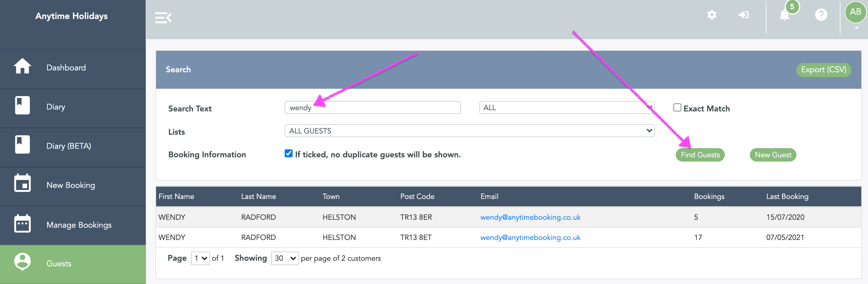Viewport: 868px width, 284px height.
Task: Go to Dashboard menu item
Action: pos(73,68)
